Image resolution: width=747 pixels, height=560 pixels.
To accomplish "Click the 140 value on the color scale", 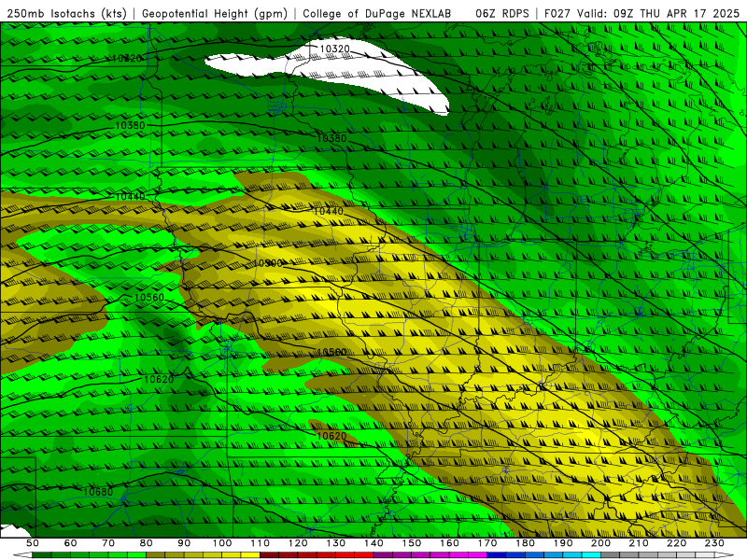I will (373, 543).
